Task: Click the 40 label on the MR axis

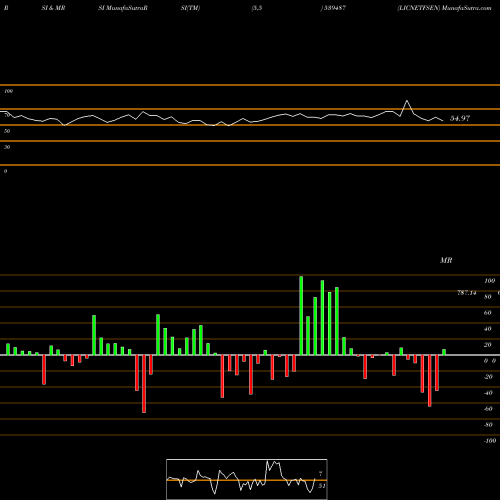Action: [x=488, y=329]
